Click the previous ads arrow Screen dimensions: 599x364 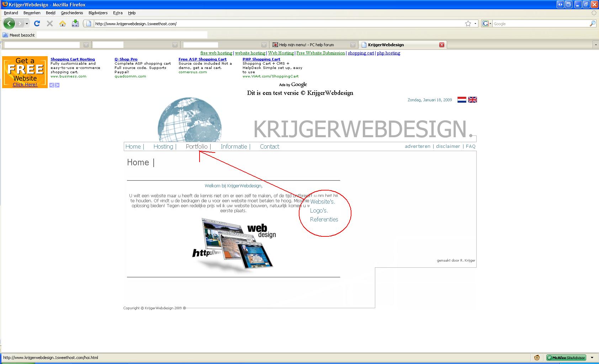point(52,85)
